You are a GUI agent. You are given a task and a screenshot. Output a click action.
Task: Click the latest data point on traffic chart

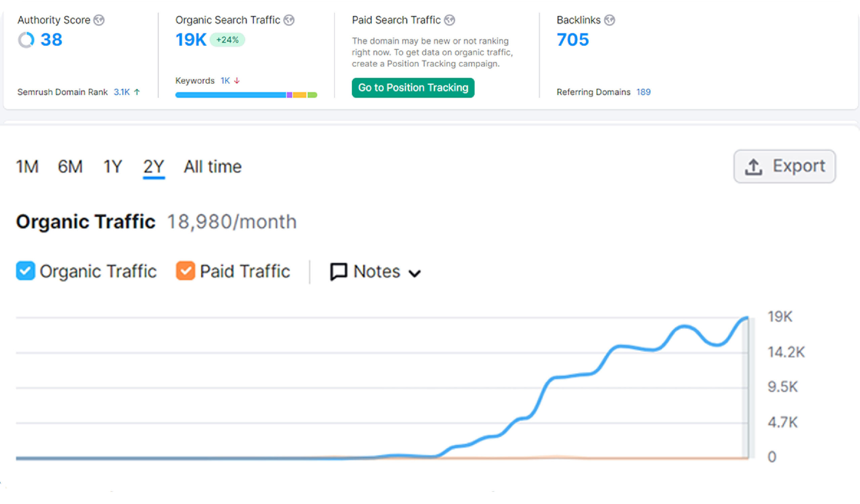coord(747,318)
